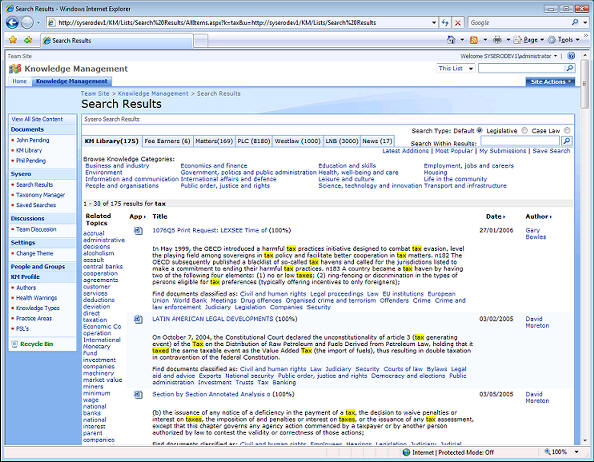Click the Home icon in IE toolbar

451,40
